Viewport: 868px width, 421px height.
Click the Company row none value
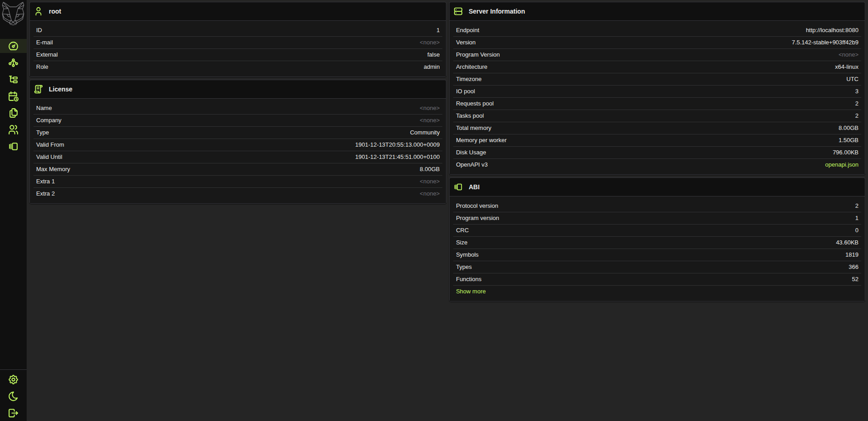pos(429,120)
